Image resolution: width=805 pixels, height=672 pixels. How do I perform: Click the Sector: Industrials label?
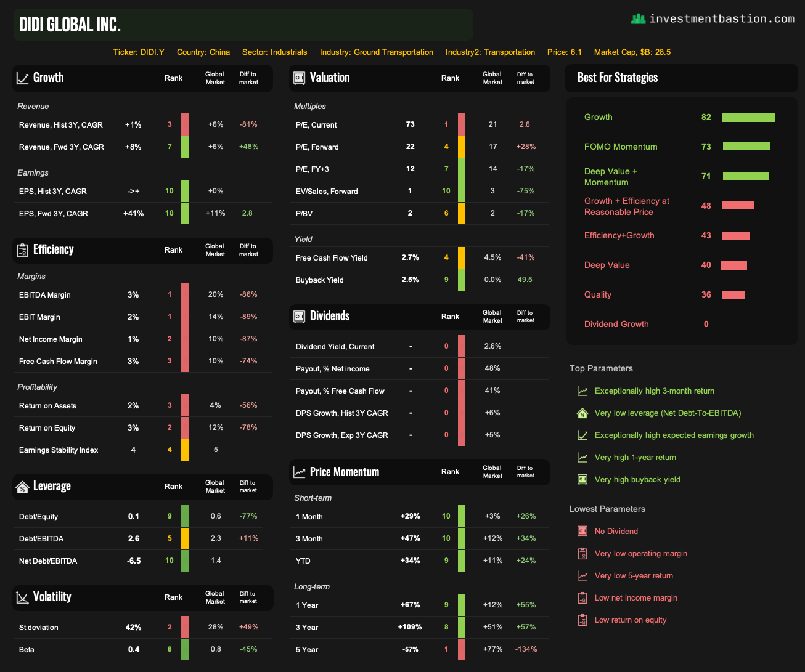point(275,52)
